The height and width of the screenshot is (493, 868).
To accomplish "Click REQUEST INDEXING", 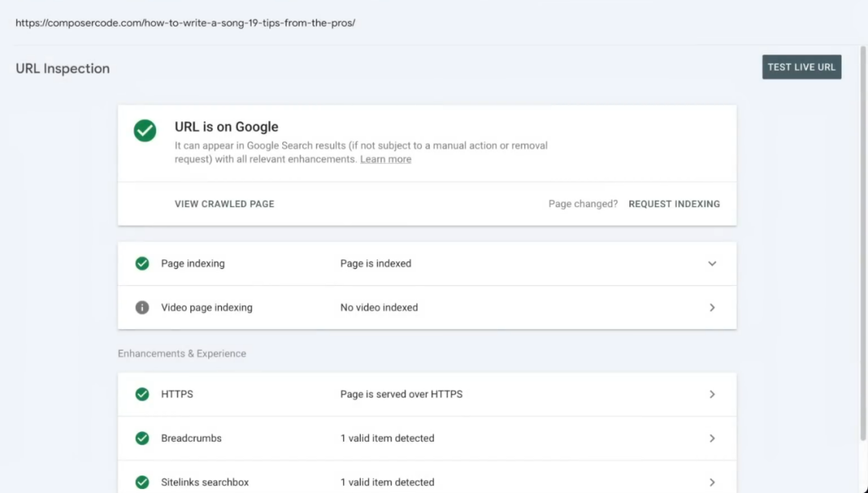I will pos(674,204).
